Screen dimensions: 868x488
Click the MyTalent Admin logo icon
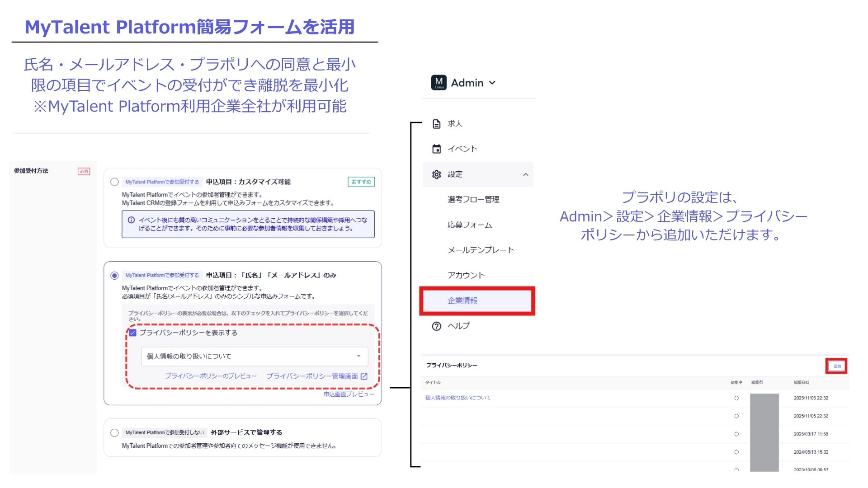(439, 83)
